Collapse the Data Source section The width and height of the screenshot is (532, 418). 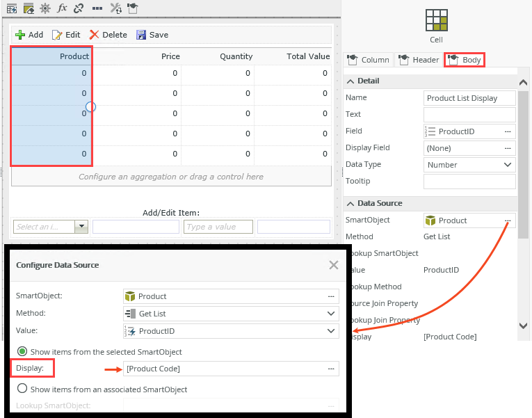point(350,204)
